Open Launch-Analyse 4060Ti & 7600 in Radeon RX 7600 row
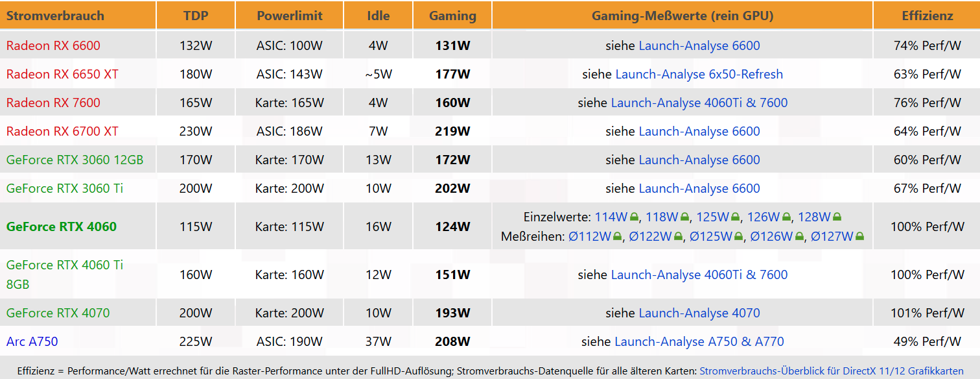Viewport: 980px width, 379px height. (699, 103)
